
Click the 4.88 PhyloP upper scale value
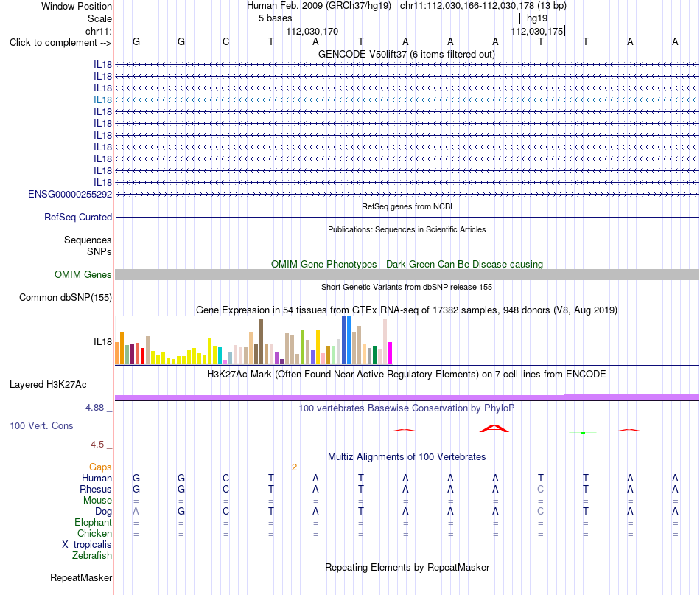coord(94,408)
